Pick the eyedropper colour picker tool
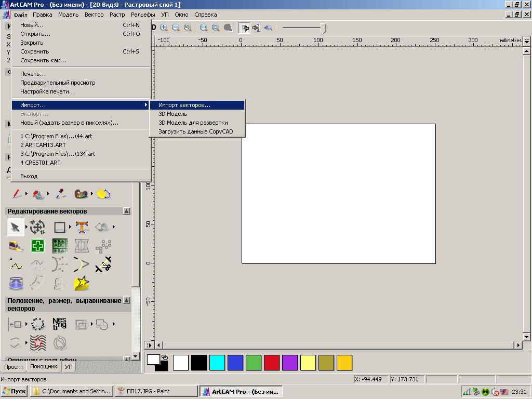Screen dimensions: 532x399 point(60,194)
